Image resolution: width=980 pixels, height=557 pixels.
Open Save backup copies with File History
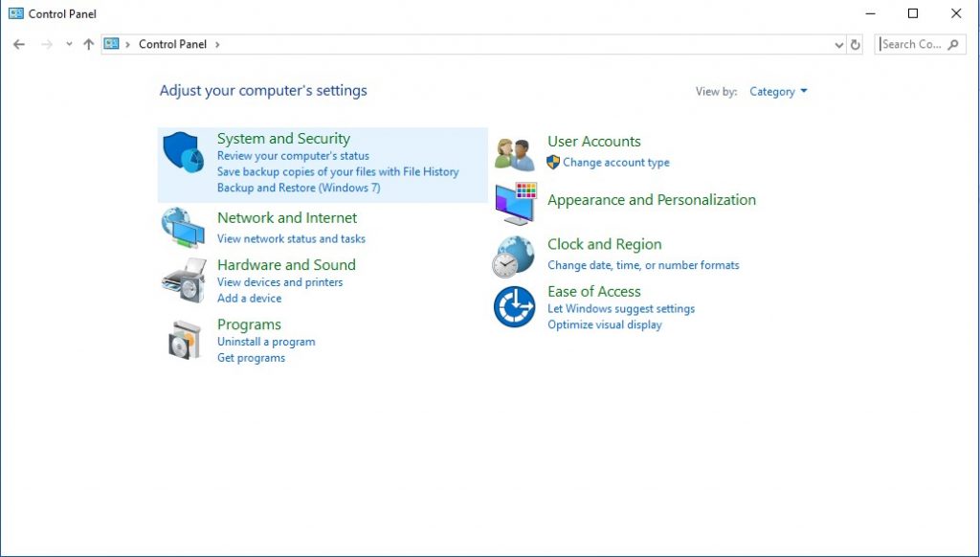point(338,172)
